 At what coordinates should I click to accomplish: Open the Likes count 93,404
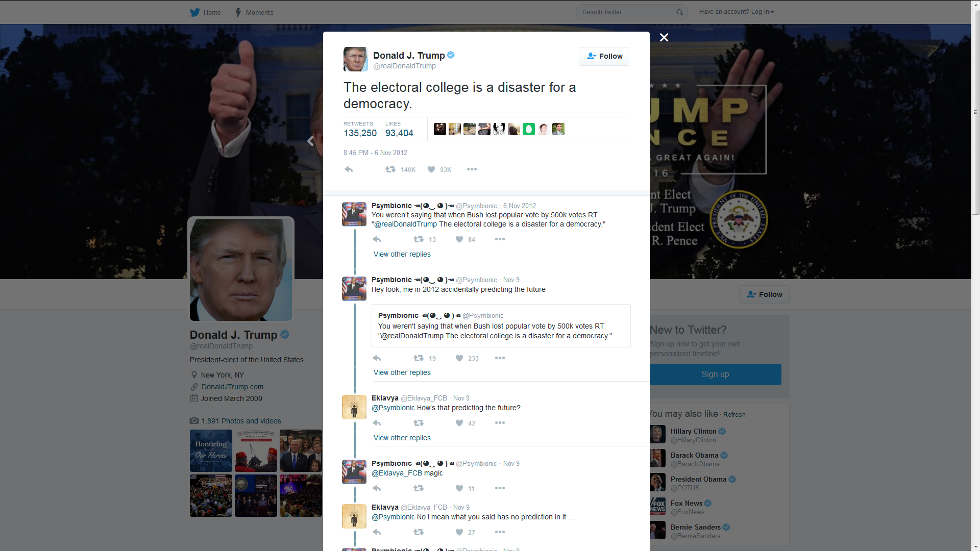(x=399, y=130)
